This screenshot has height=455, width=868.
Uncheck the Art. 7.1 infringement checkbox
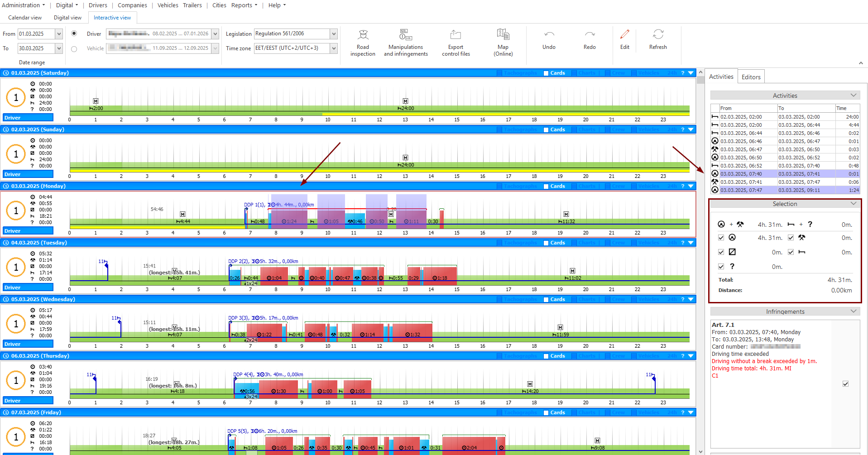pos(845,383)
